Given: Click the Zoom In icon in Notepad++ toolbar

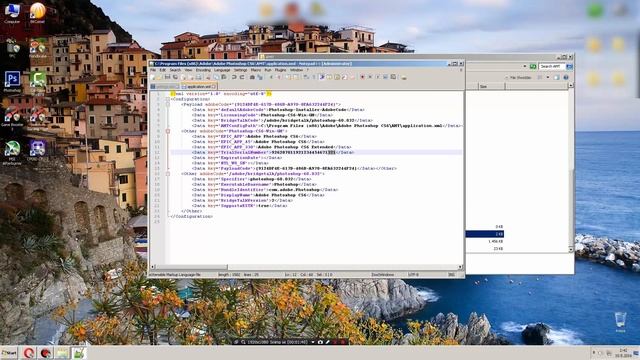Looking at the screenshot, I should (271, 77).
